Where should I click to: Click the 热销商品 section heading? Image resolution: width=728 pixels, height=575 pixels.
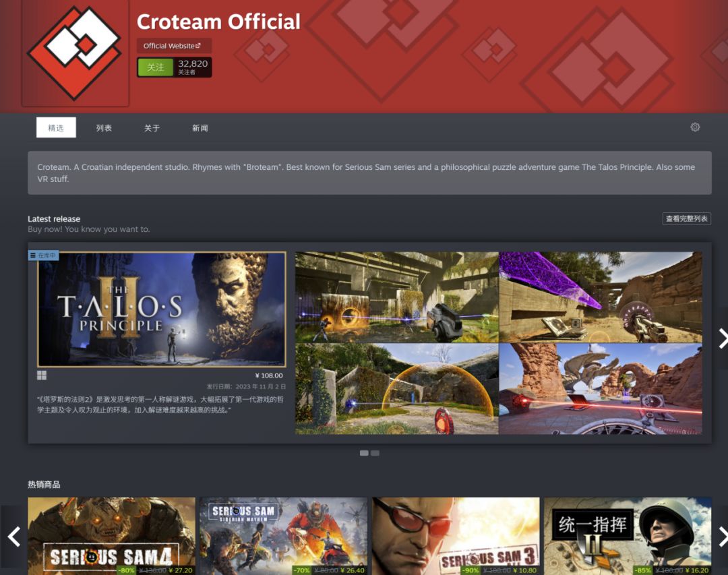pyautogui.click(x=44, y=485)
